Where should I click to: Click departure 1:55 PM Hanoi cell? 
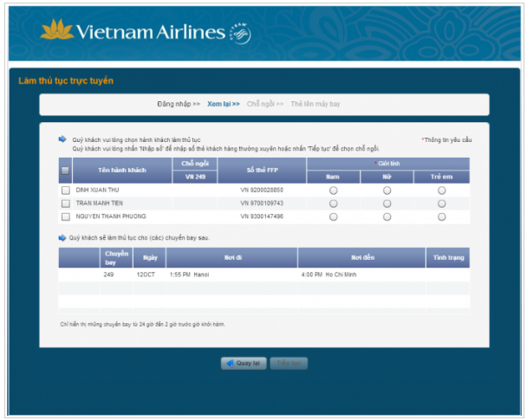tap(189, 275)
